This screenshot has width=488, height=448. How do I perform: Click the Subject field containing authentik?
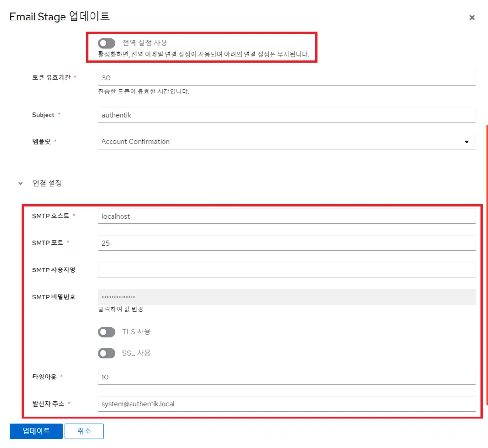point(286,115)
